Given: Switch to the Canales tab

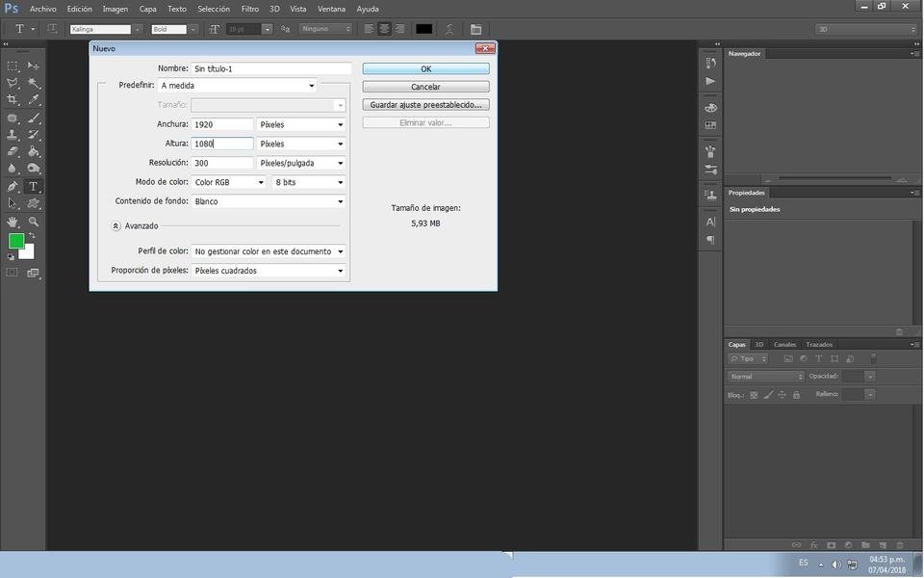Looking at the screenshot, I should coord(784,345).
